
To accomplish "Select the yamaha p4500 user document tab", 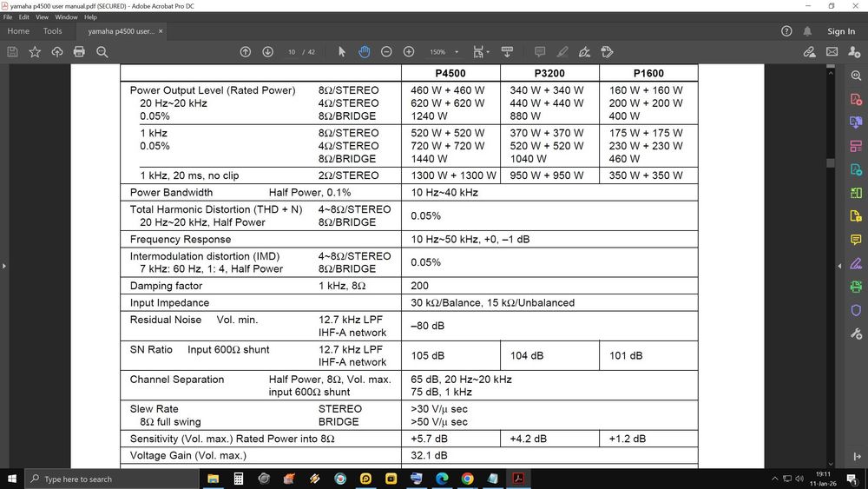I will click(122, 31).
